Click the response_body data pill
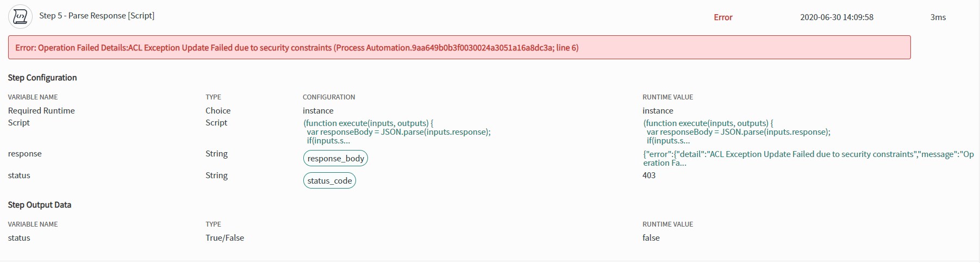980x263 pixels. tap(335, 159)
